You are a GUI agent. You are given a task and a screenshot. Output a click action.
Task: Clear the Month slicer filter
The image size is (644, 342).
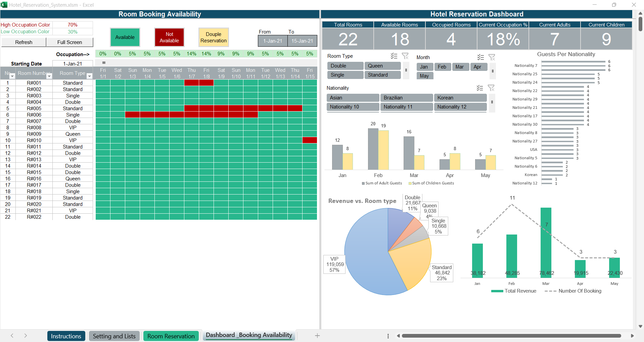(x=492, y=57)
